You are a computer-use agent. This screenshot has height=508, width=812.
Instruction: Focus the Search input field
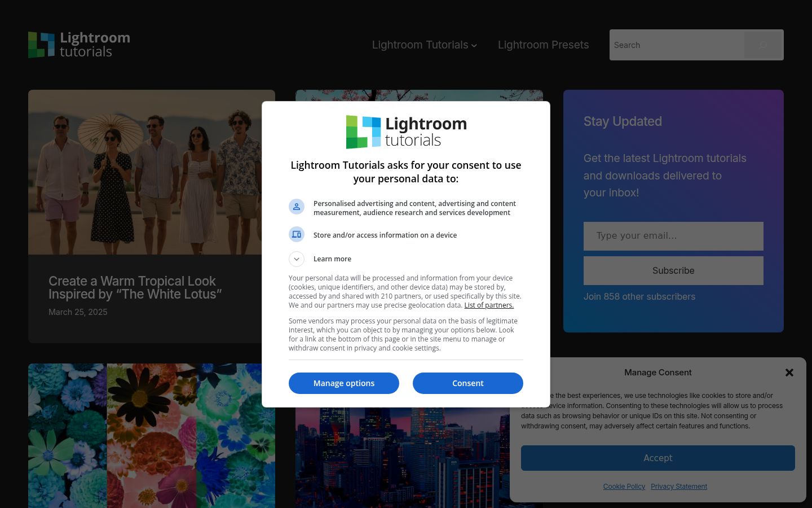point(677,45)
